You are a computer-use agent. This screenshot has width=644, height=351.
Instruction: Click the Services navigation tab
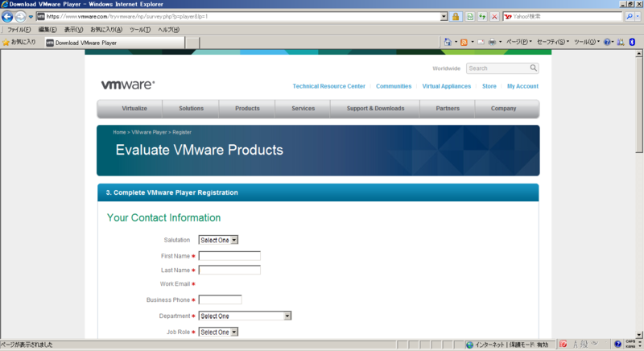tap(303, 109)
